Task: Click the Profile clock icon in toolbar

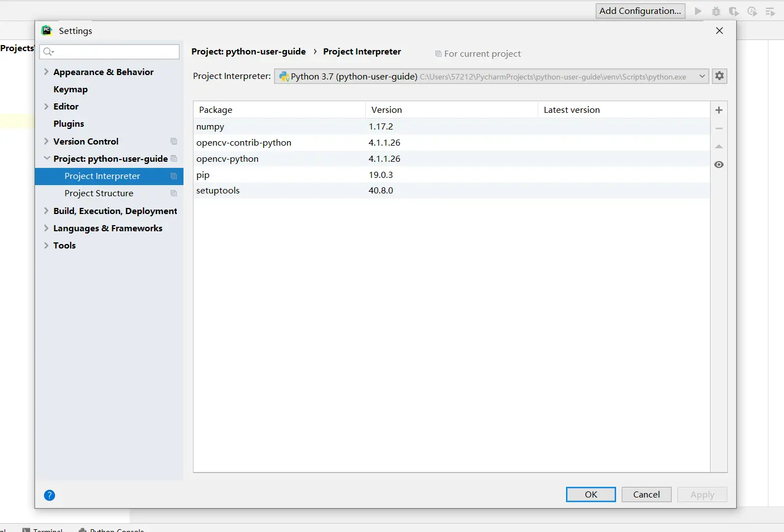Action: pos(752,11)
